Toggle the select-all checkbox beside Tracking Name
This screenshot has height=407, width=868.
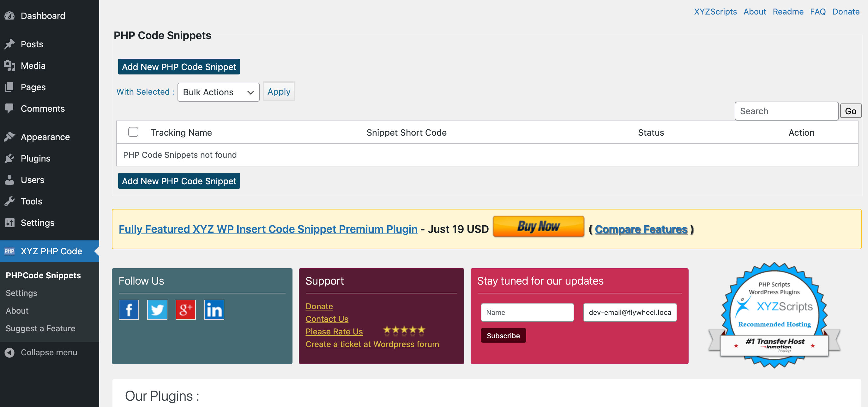point(133,132)
